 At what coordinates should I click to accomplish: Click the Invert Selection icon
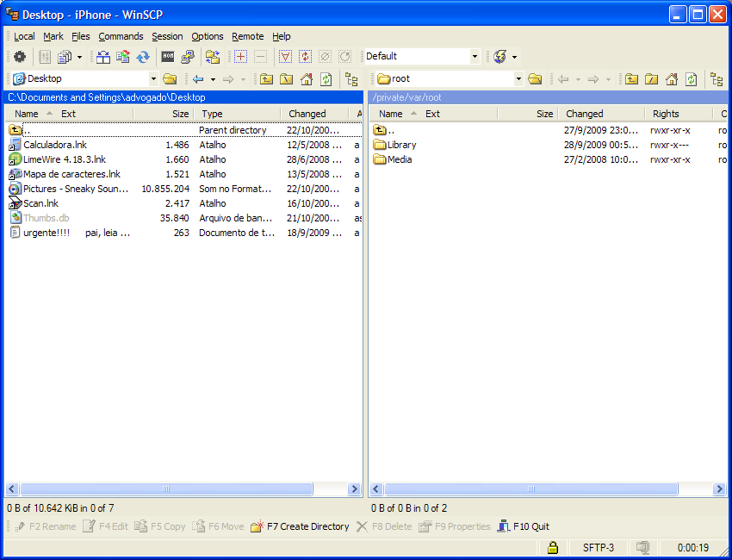pyautogui.click(x=306, y=57)
